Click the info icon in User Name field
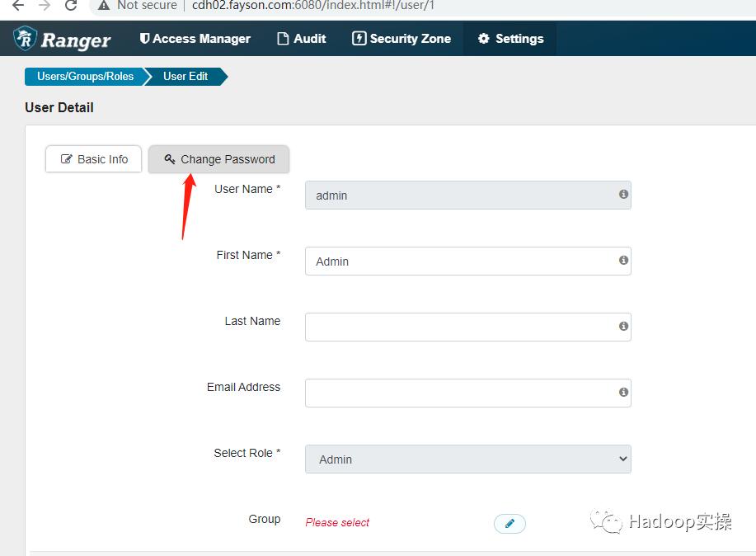Screen dimensions: 756x556 point(623,194)
